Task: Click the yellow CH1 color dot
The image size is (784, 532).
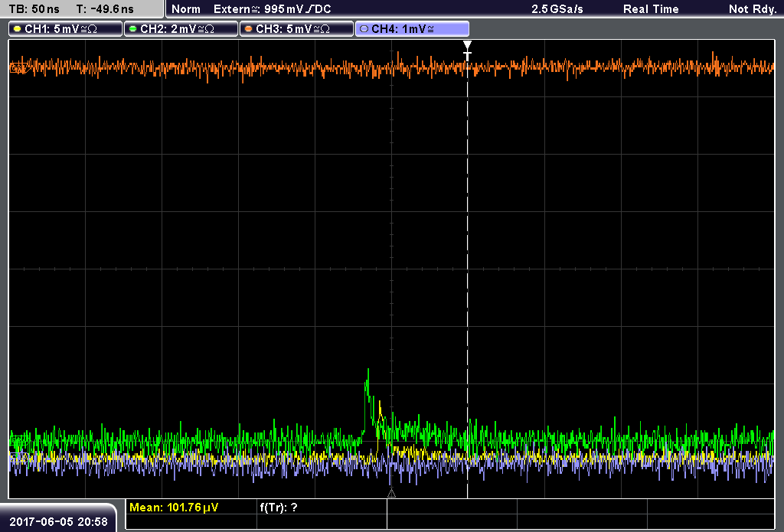Action: tap(18, 29)
